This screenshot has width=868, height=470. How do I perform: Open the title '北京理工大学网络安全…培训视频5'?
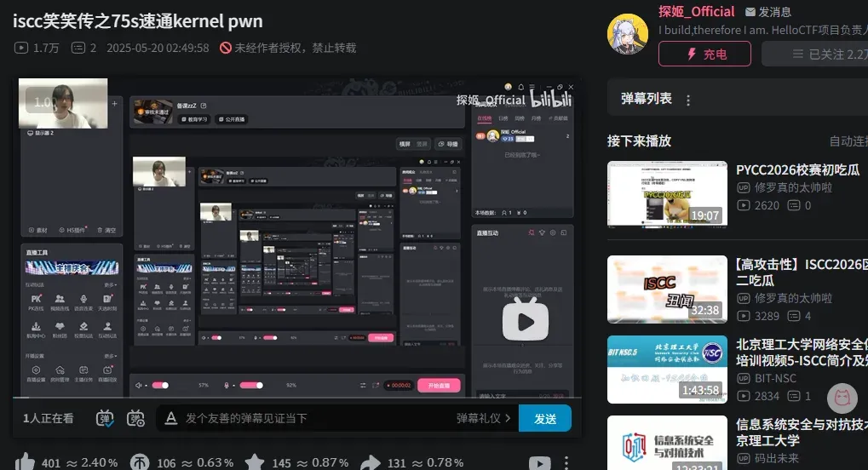click(802, 352)
